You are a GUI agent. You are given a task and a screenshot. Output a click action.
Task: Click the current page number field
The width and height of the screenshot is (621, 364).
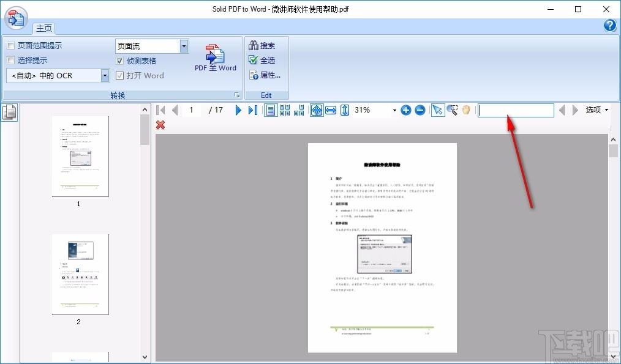pyautogui.click(x=191, y=110)
